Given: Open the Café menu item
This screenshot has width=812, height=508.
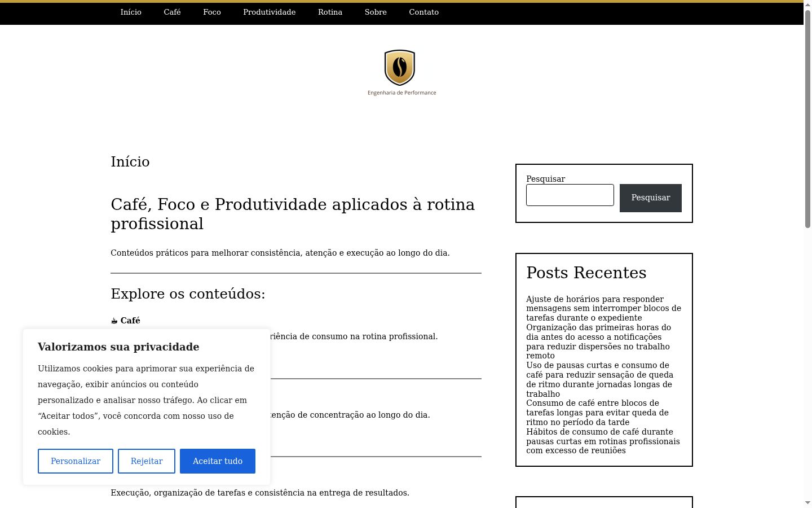Looking at the screenshot, I should tap(172, 12).
